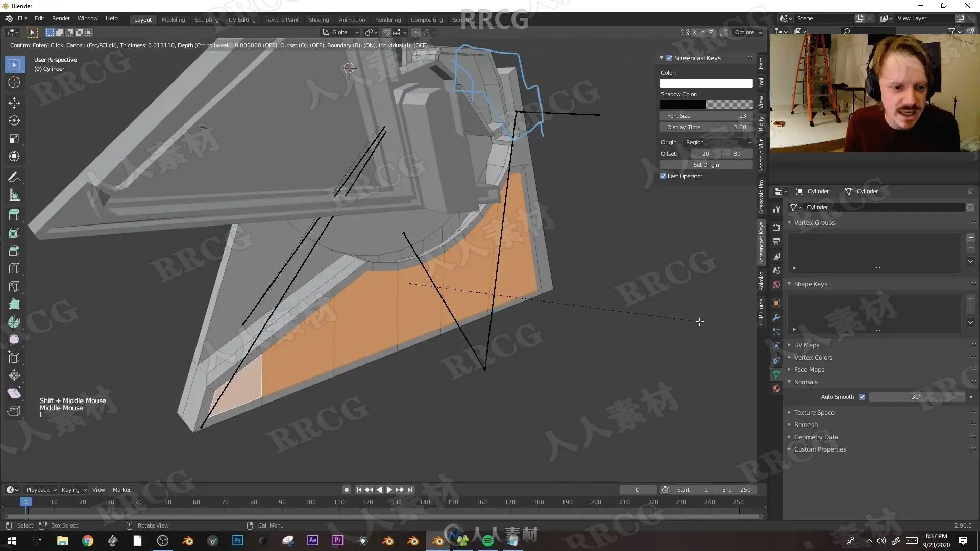Select the Measure tool
980x551 pixels.
pyautogui.click(x=14, y=195)
